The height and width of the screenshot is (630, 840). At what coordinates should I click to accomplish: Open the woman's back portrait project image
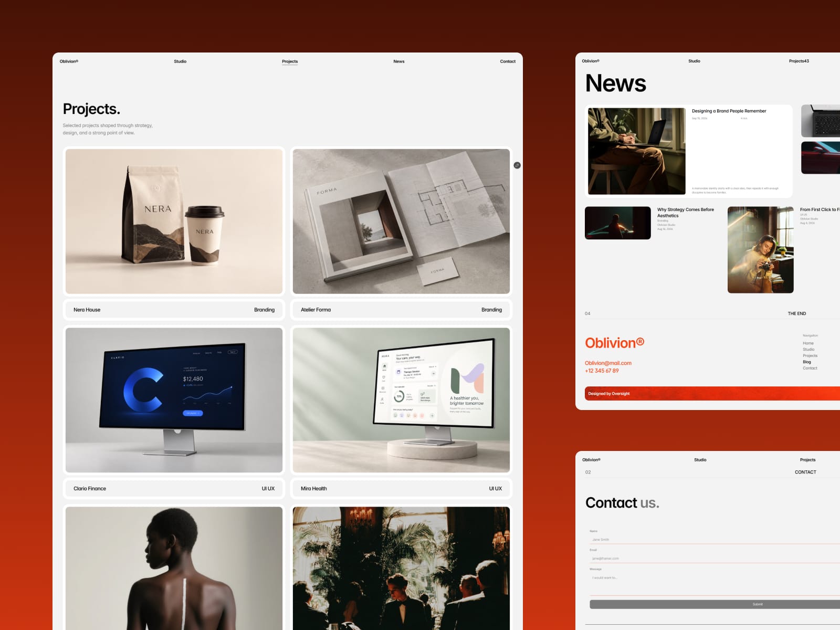click(174, 568)
